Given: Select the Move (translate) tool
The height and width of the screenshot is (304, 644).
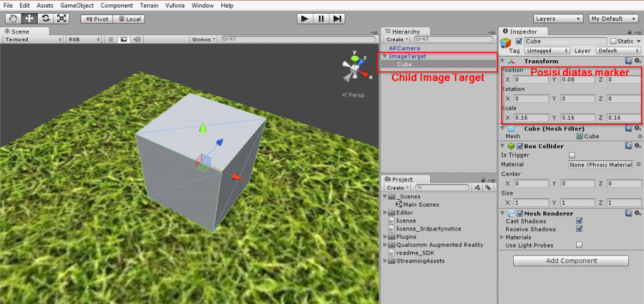Looking at the screenshot, I should 28,19.
